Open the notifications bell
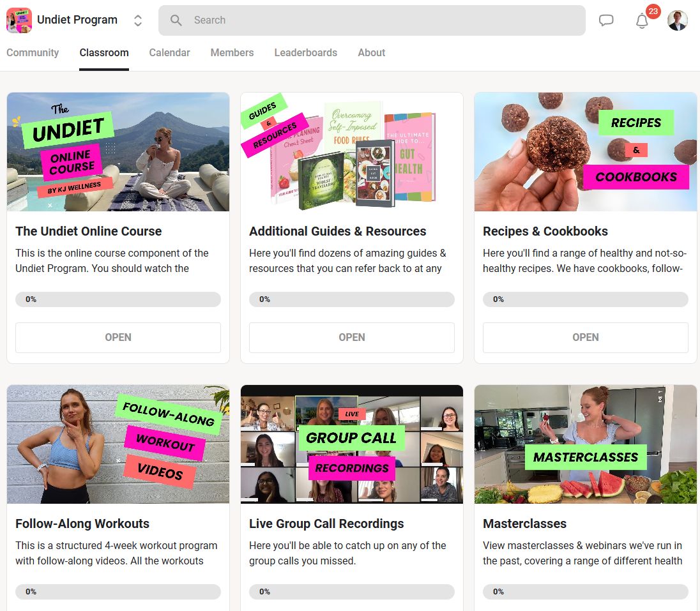The height and width of the screenshot is (611, 700). [642, 20]
